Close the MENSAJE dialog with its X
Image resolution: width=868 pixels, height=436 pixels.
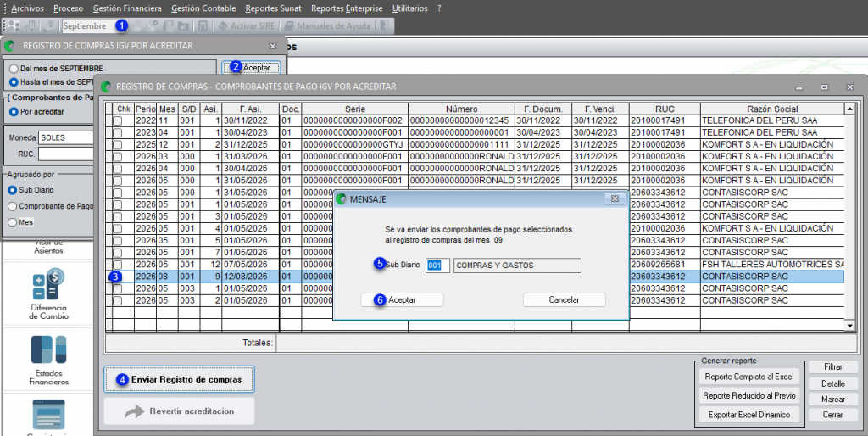(614, 198)
